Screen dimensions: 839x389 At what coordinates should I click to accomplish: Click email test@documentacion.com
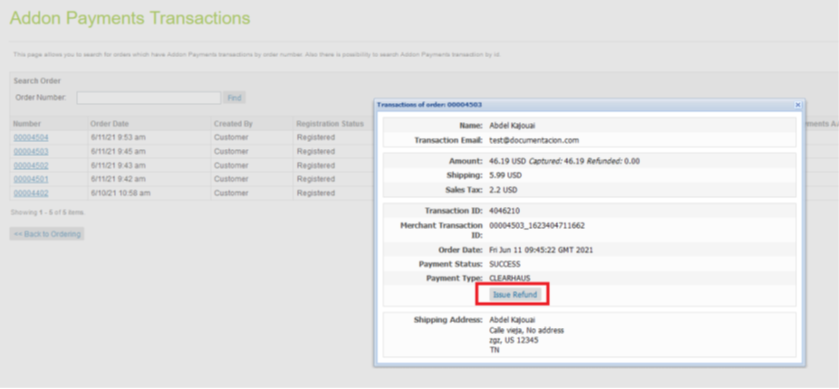coord(534,140)
